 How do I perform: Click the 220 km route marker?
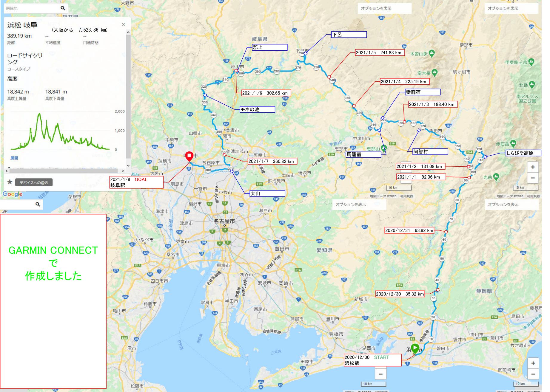(359, 113)
